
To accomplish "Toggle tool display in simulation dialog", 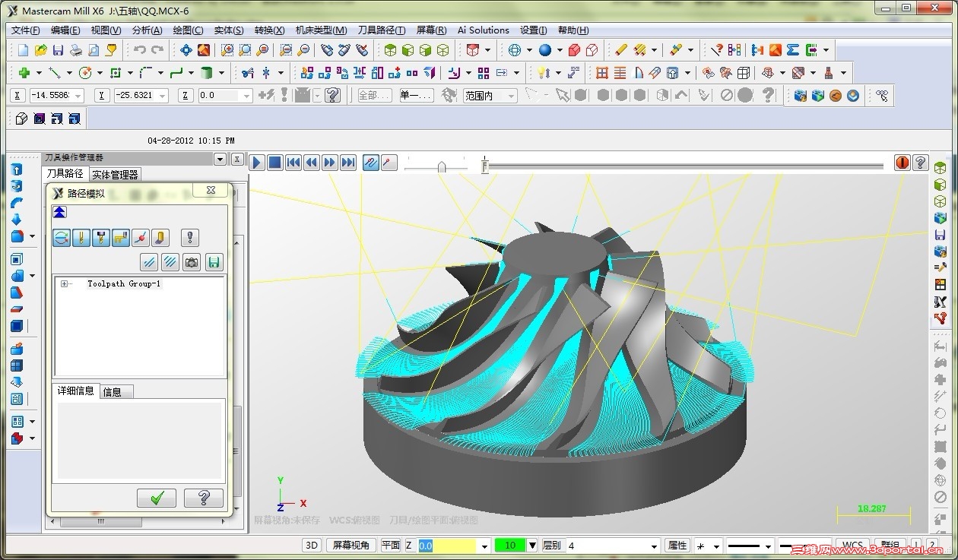I will tap(81, 238).
